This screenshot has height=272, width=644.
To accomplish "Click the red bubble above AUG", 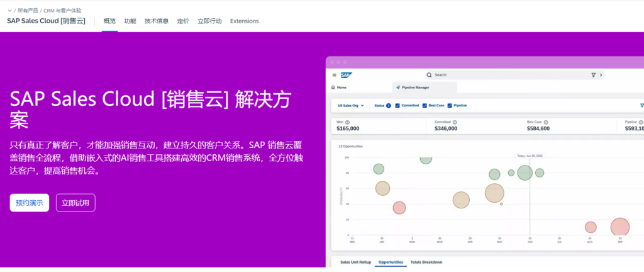I will pos(590,227).
